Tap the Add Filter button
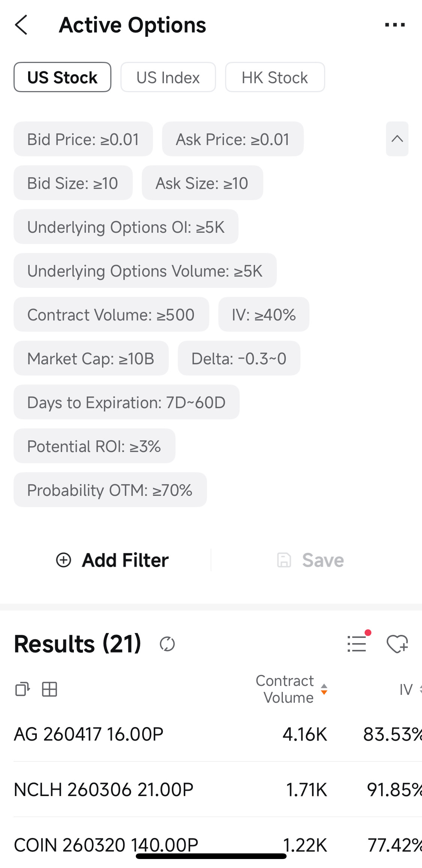The height and width of the screenshot is (868, 422). tap(112, 560)
